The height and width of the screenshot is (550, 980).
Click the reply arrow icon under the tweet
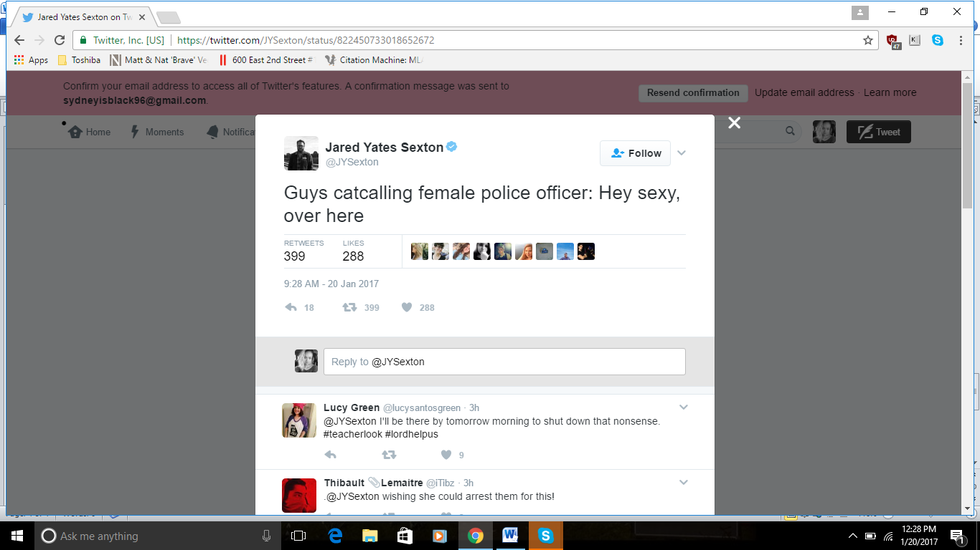pyautogui.click(x=291, y=308)
